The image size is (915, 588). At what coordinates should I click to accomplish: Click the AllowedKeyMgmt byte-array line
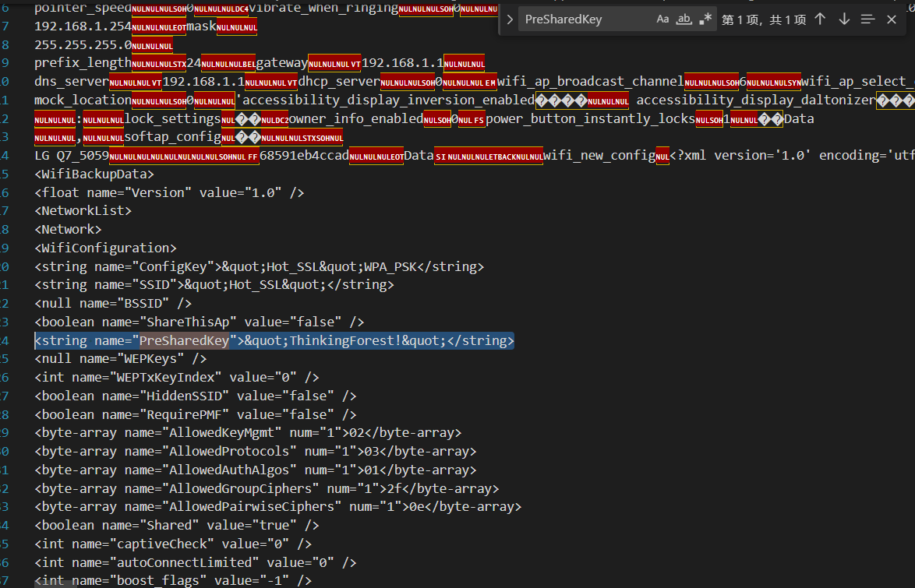248,433
